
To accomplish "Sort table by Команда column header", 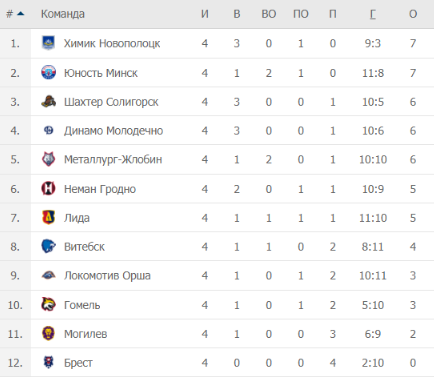I will click(63, 14).
